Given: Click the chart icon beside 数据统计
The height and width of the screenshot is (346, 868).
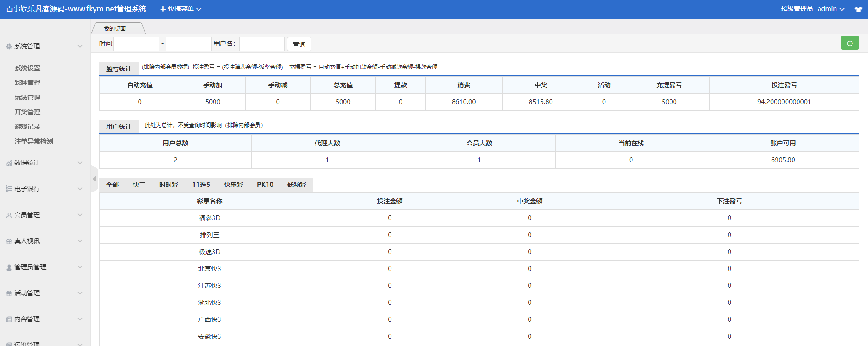Looking at the screenshot, I should (x=9, y=163).
